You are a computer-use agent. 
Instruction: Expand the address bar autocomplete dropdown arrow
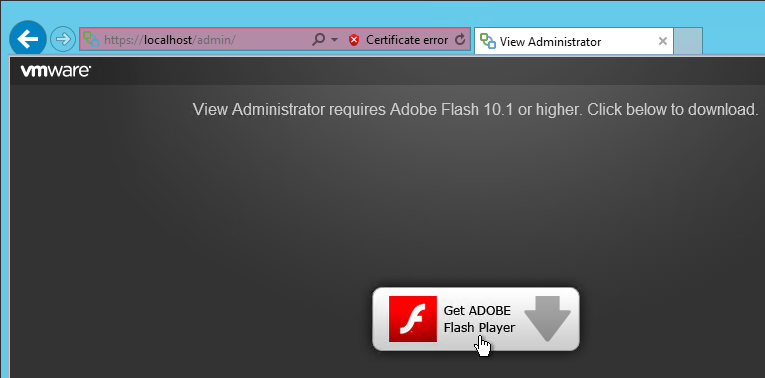(x=334, y=40)
